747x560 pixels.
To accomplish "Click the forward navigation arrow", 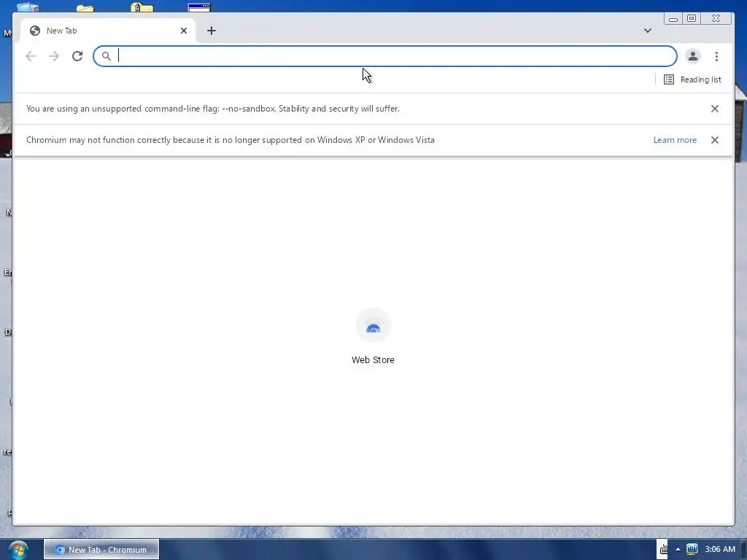I will (54, 56).
